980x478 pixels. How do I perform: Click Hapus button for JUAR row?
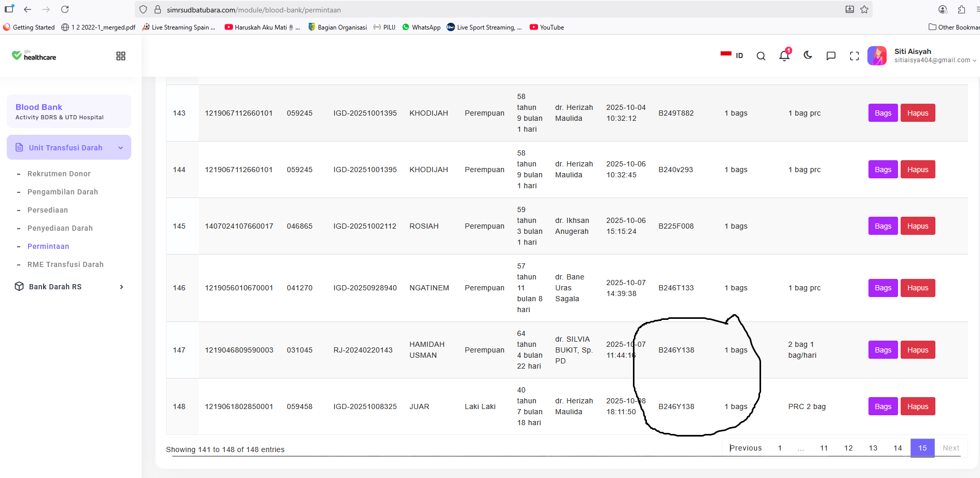tap(918, 406)
